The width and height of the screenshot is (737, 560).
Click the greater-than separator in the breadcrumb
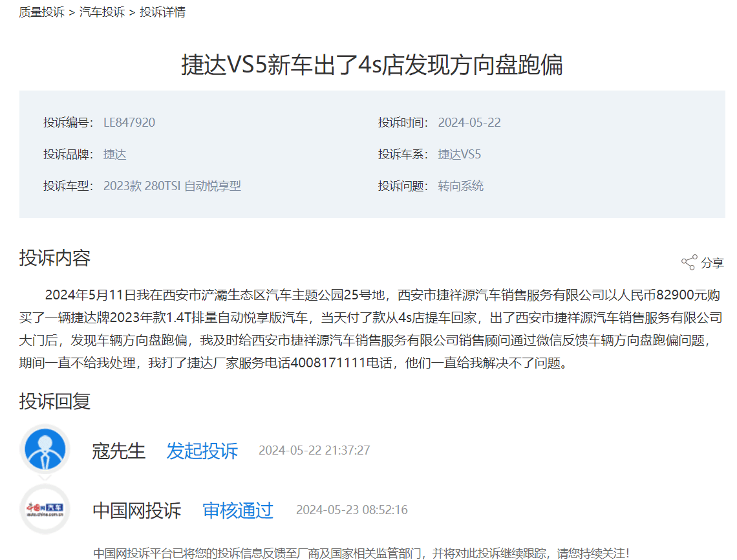click(71, 12)
